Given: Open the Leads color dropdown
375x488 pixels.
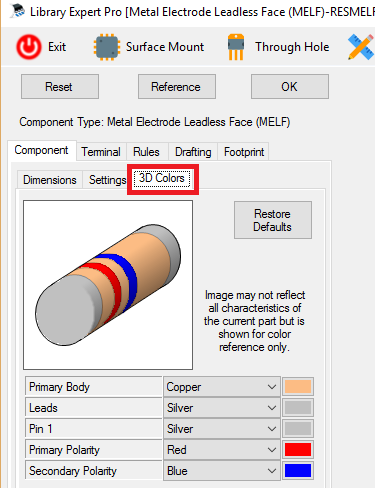Looking at the screenshot, I should click(222, 408).
